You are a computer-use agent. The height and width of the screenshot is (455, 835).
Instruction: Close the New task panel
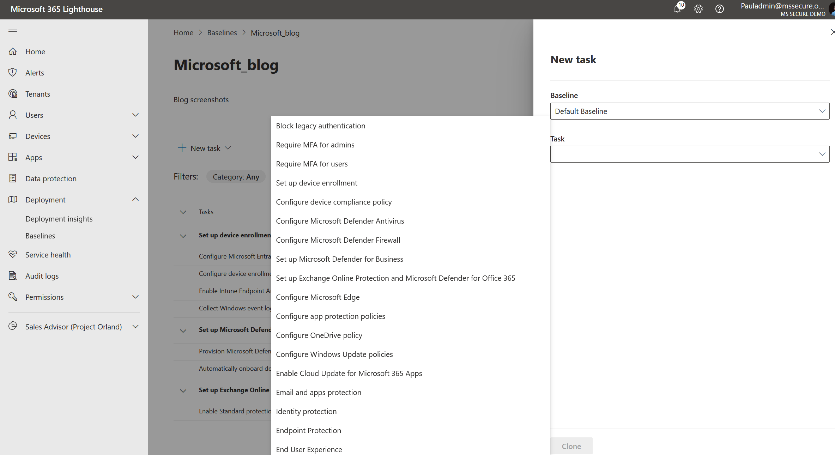[832, 32]
